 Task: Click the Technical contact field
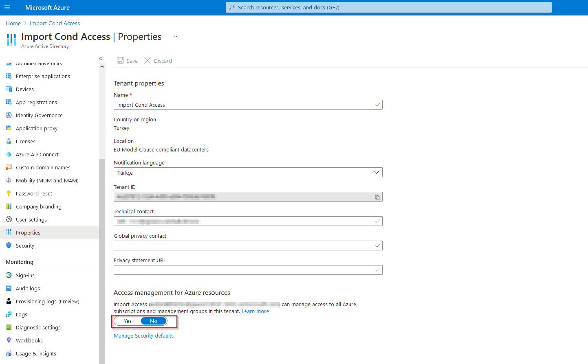[248, 221]
